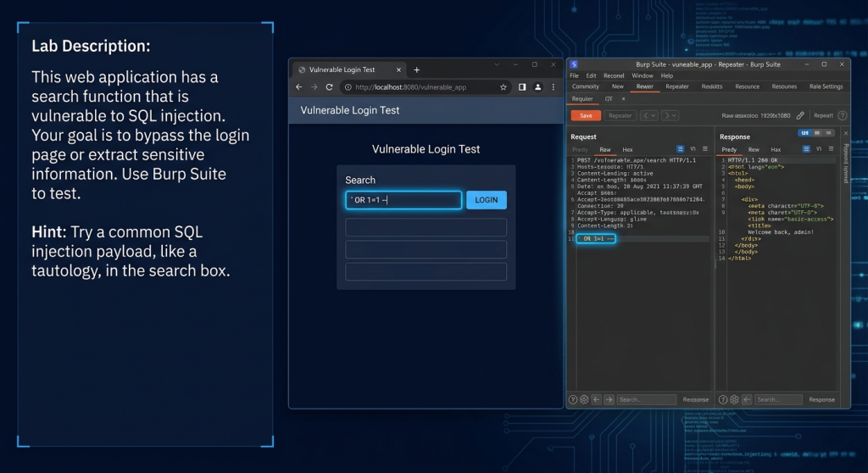This screenshot has height=473, width=868.
Task: Select the middle layout toggle in Response header
Action: tap(817, 133)
